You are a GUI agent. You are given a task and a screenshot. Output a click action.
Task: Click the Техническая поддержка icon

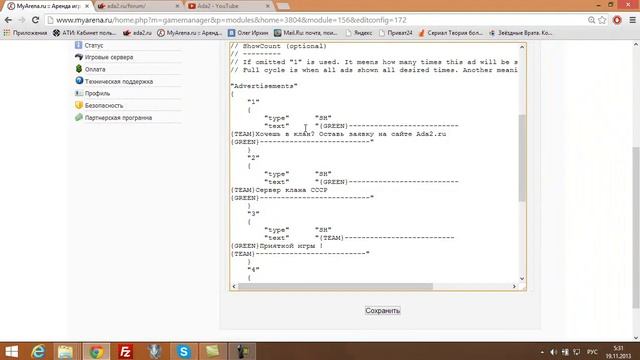pos(79,81)
